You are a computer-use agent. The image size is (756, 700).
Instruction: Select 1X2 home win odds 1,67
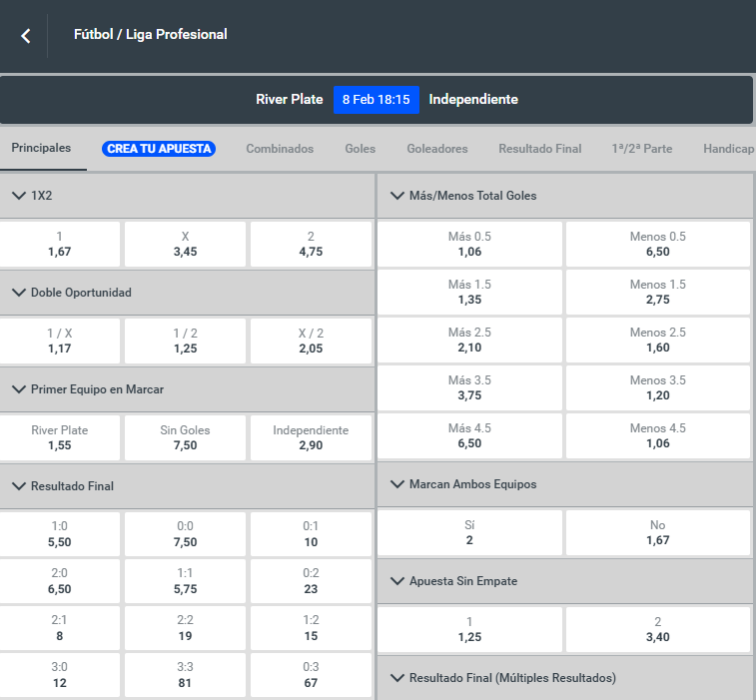59,244
